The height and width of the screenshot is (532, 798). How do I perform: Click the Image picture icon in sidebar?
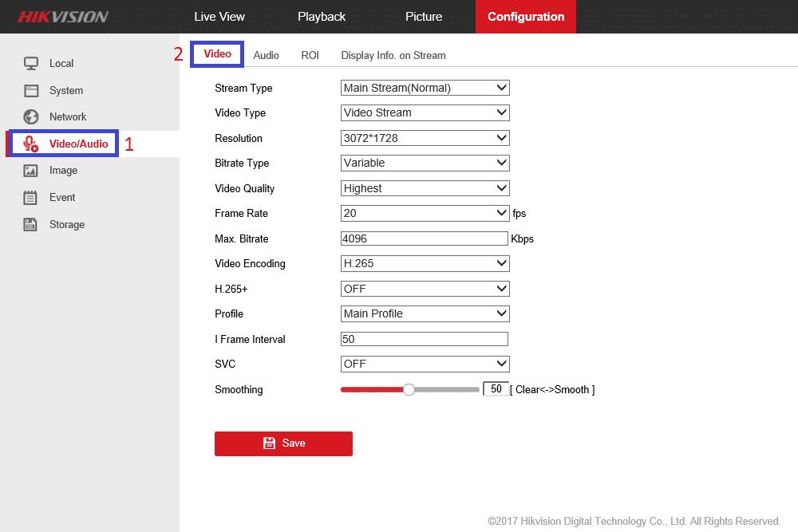click(30, 171)
